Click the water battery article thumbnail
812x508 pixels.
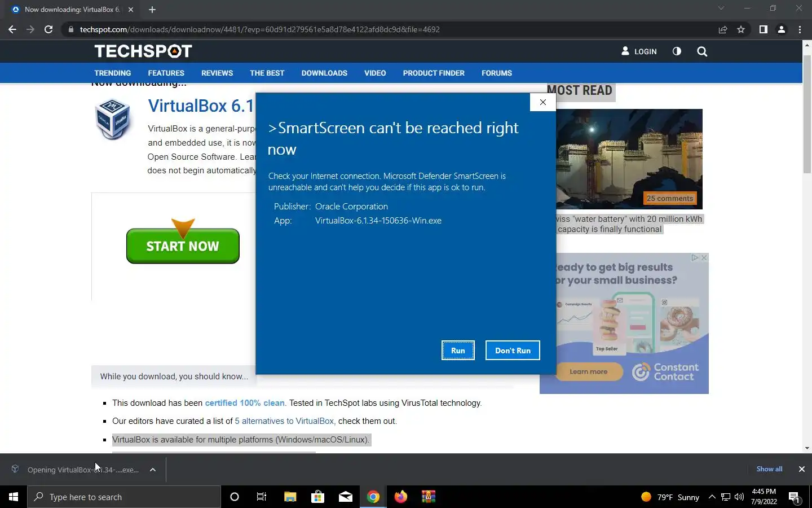(629, 159)
